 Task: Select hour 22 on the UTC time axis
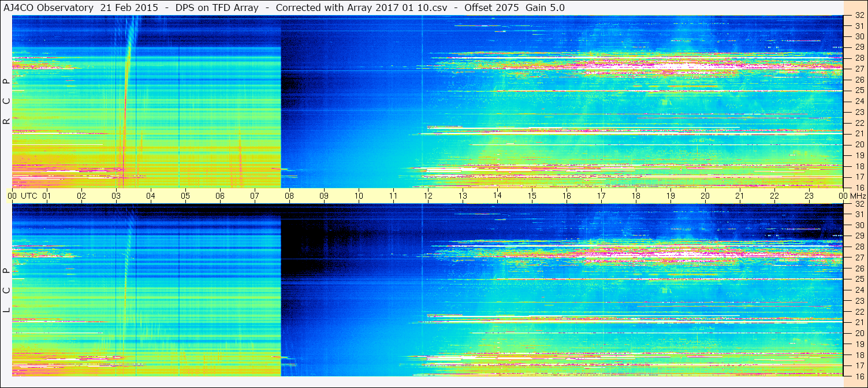(774, 196)
